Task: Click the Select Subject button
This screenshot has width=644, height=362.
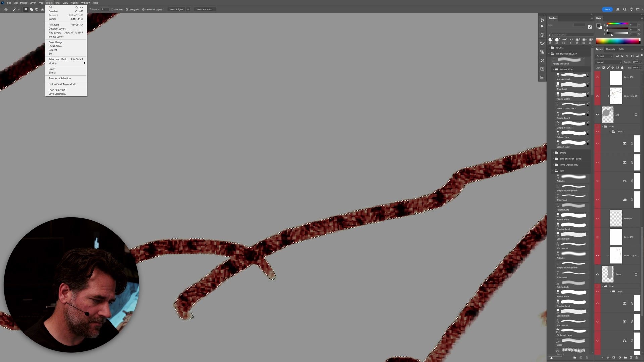Action: (176, 9)
